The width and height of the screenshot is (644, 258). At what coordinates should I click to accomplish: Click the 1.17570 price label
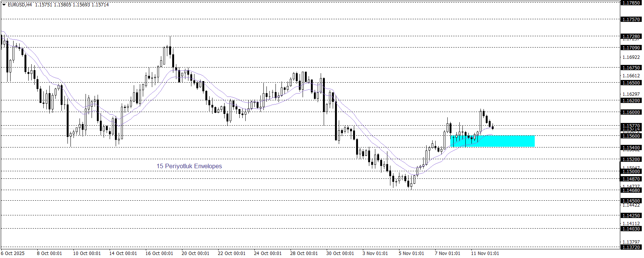(631, 19)
